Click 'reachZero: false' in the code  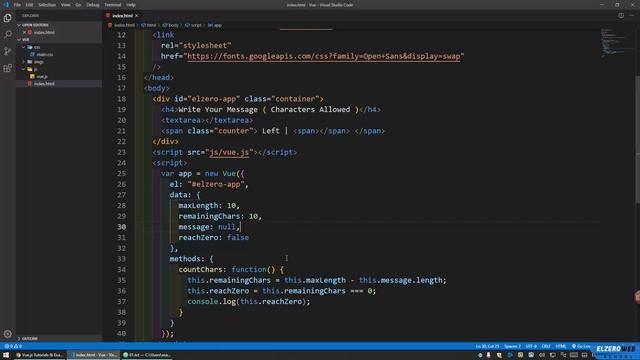point(213,238)
